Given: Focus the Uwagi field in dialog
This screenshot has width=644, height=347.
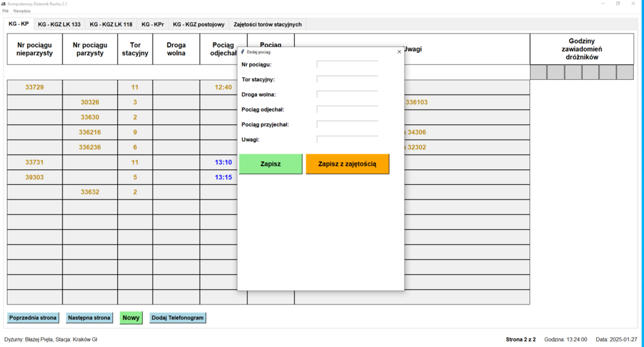Looking at the screenshot, I should tap(347, 139).
